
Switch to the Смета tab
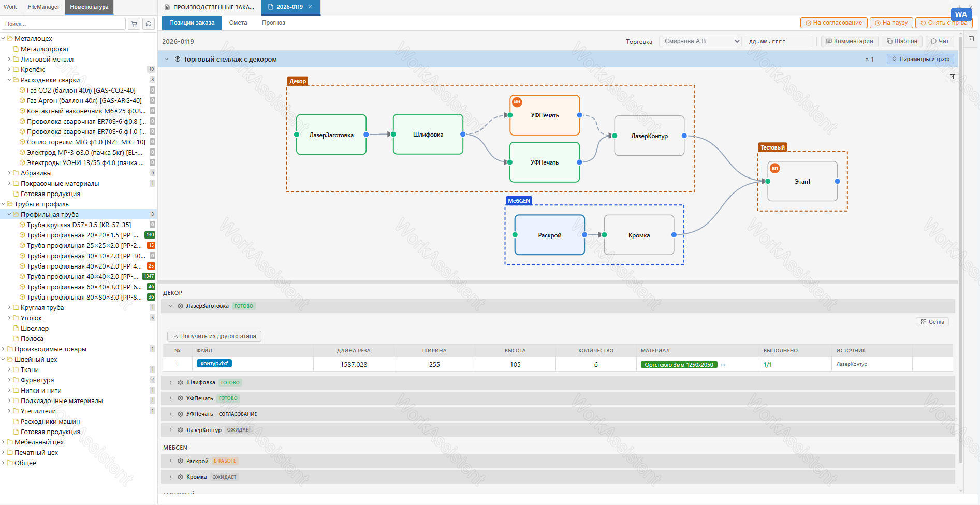(x=238, y=23)
